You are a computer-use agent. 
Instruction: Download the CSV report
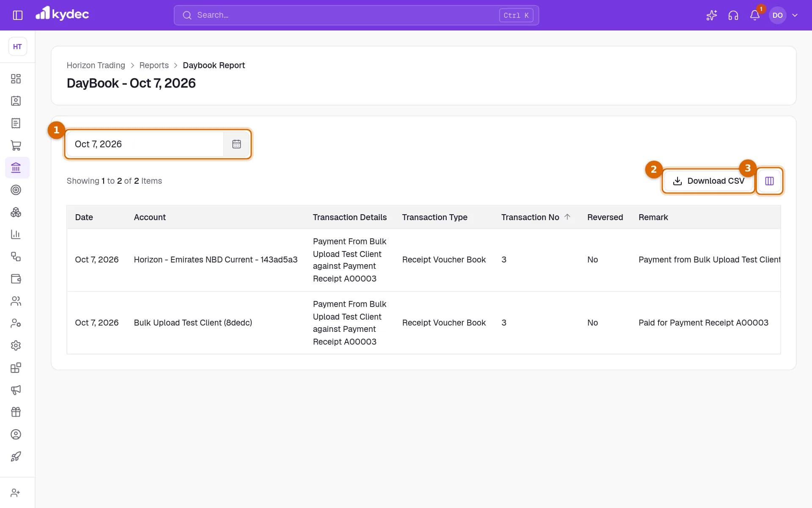[708, 181]
